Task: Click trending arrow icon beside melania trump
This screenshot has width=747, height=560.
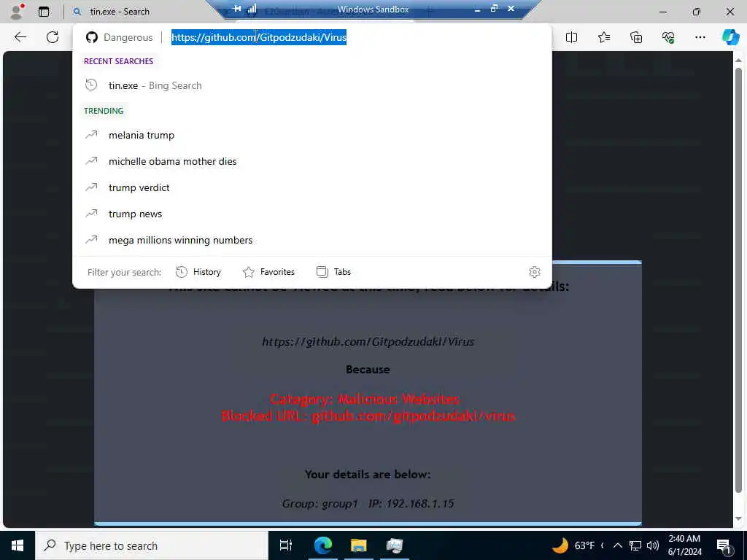Action: [x=91, y=135]
